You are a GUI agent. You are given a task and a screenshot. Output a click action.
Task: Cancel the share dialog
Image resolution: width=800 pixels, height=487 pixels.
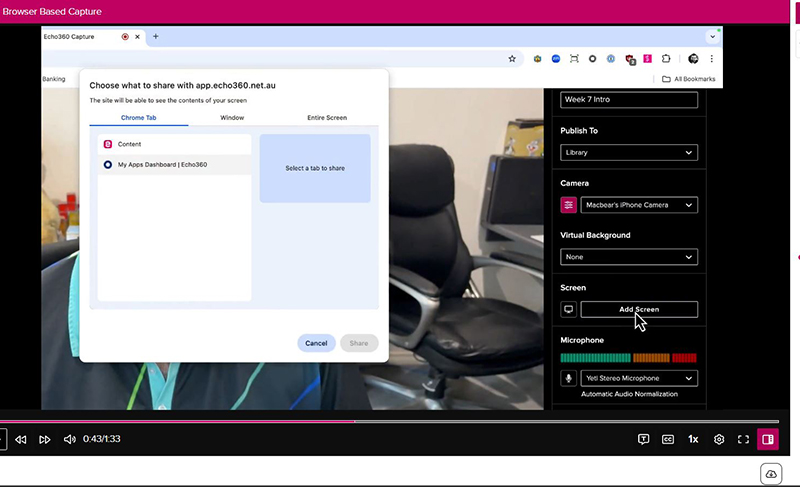(x=316, y=343)
